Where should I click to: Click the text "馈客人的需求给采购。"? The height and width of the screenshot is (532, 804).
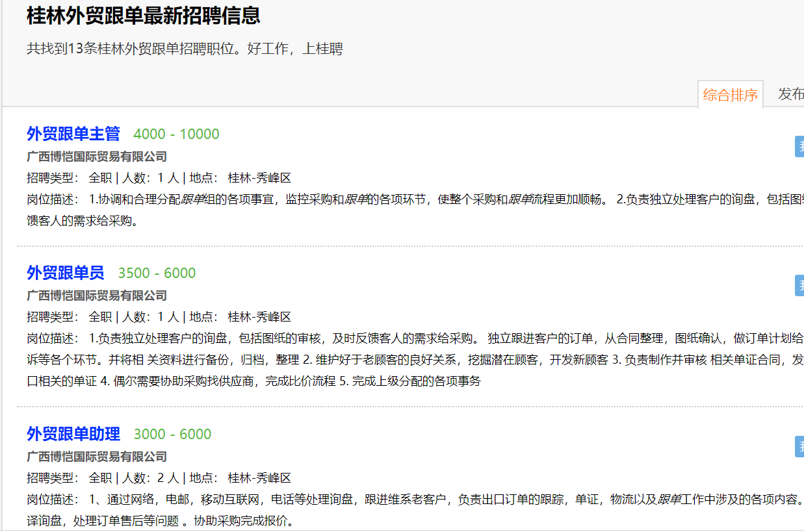83,221
